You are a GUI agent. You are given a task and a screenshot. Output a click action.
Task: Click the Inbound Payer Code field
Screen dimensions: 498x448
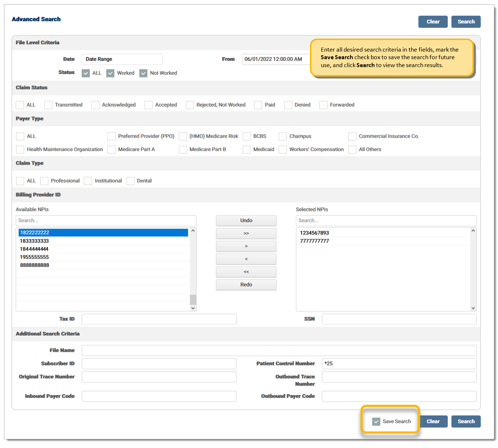point(159,396)
